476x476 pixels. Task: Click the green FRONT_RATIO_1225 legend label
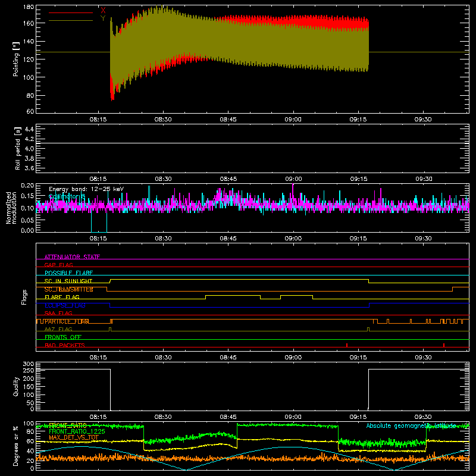[x=77, y=431]
